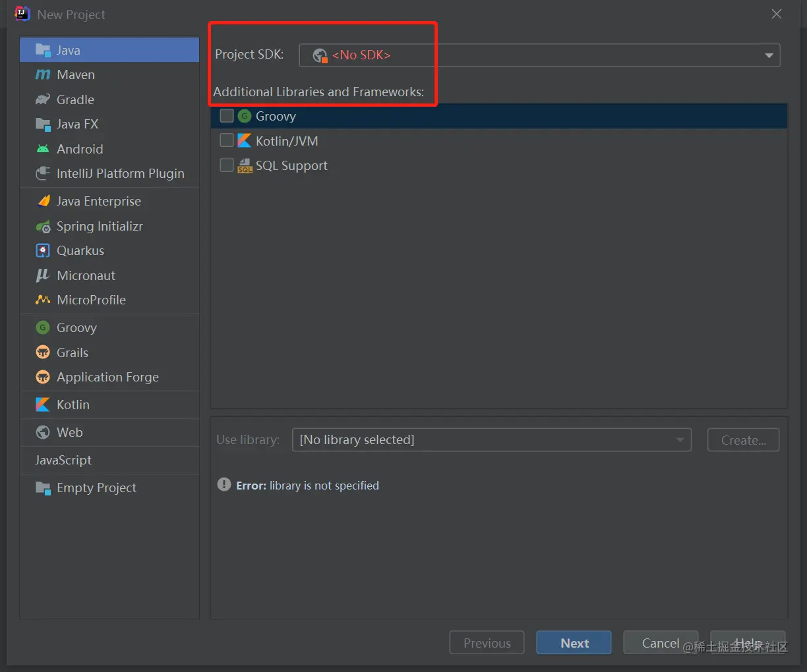Click the Help button
This screenshot has width=807, height=672.
(748, 643)
